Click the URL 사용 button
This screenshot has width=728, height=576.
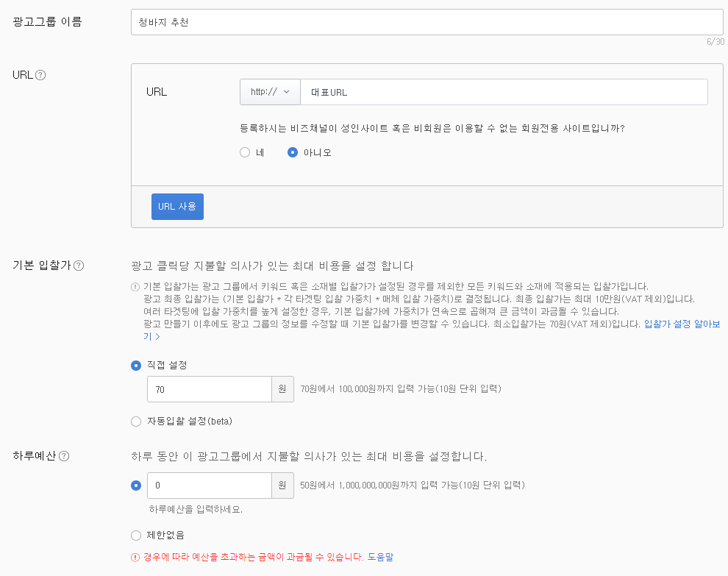(x=177, y=207)
